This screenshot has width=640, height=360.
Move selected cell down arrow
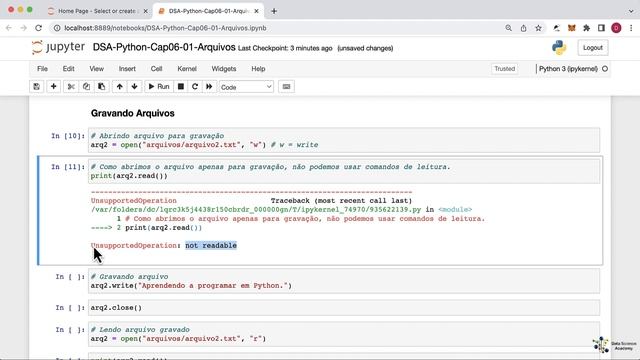(134, 87)
